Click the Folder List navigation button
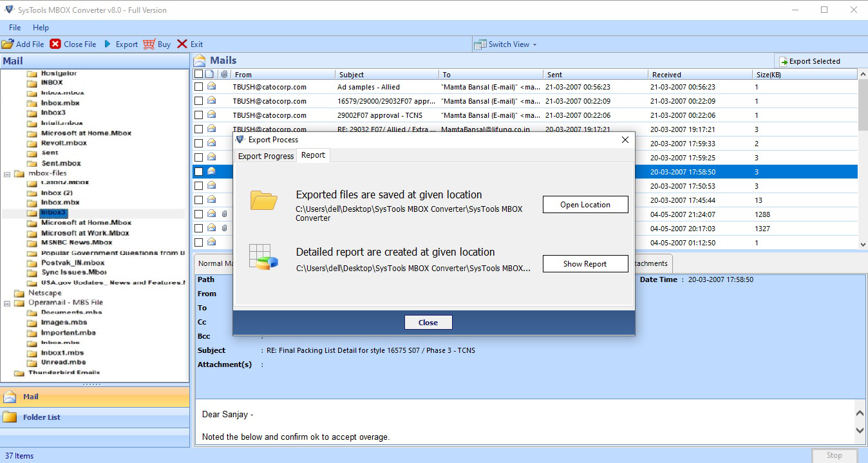The width and height of the screenshot is (868, 463). 95,417
